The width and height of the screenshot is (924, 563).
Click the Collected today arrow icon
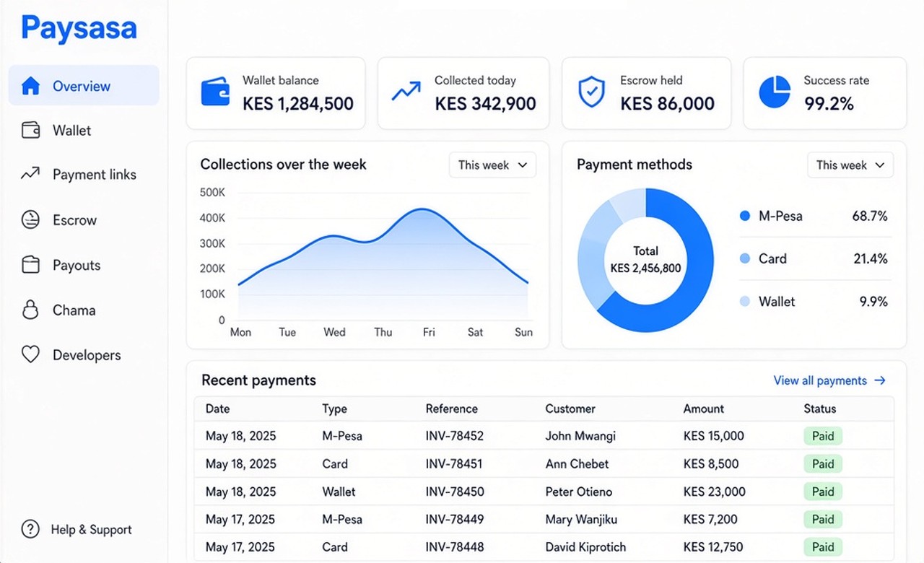click(406, 92)
